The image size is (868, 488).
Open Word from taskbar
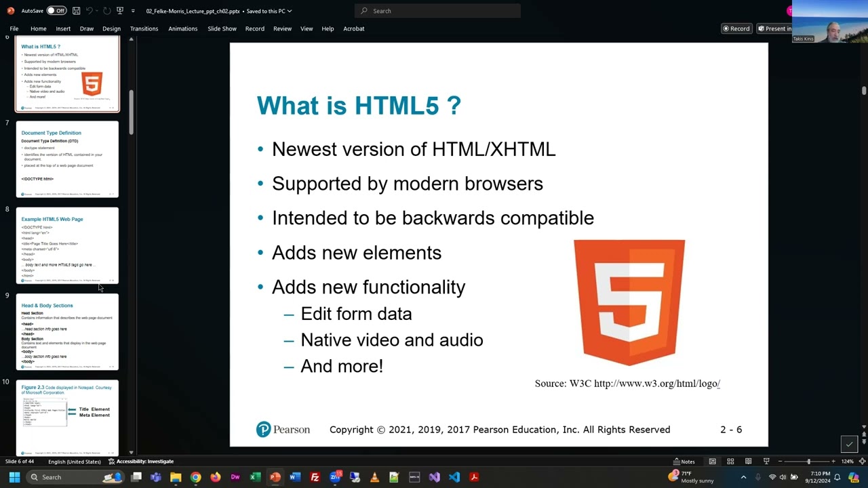[295, 477]
